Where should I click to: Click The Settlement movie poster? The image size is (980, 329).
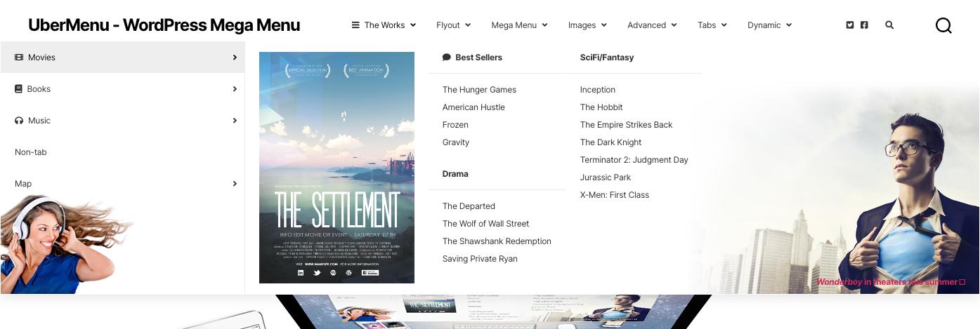click(337, 168)
